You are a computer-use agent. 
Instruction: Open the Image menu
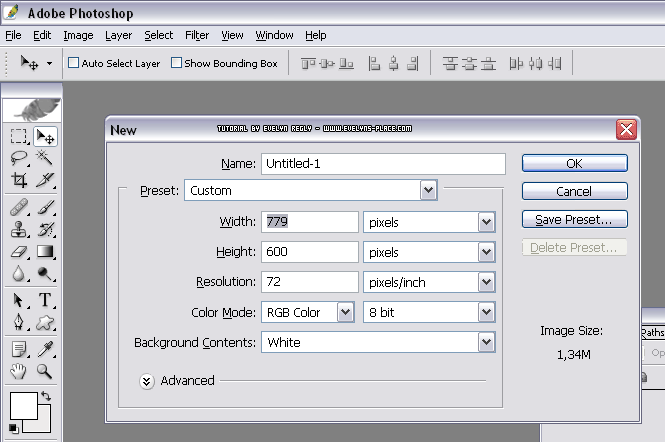(78, 35)
